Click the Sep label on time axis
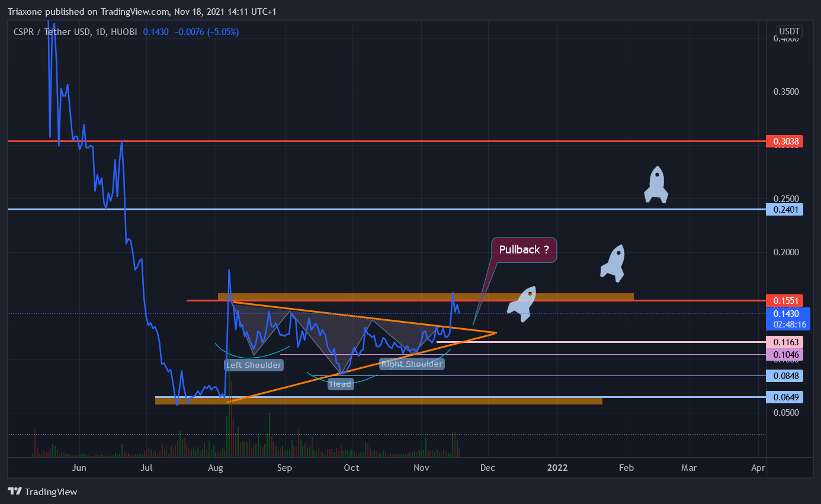The image size is (821, 504). [285, 468]
